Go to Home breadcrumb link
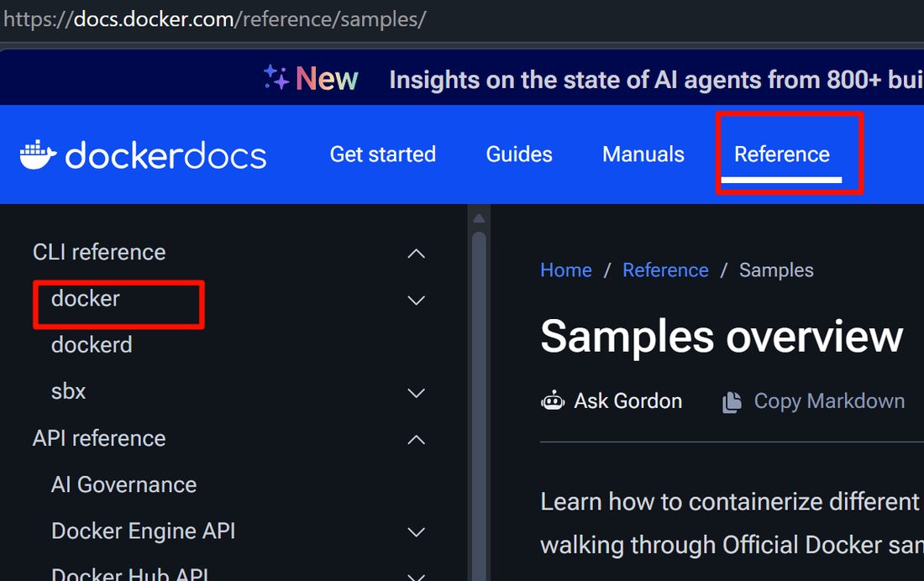 [565, 270]
